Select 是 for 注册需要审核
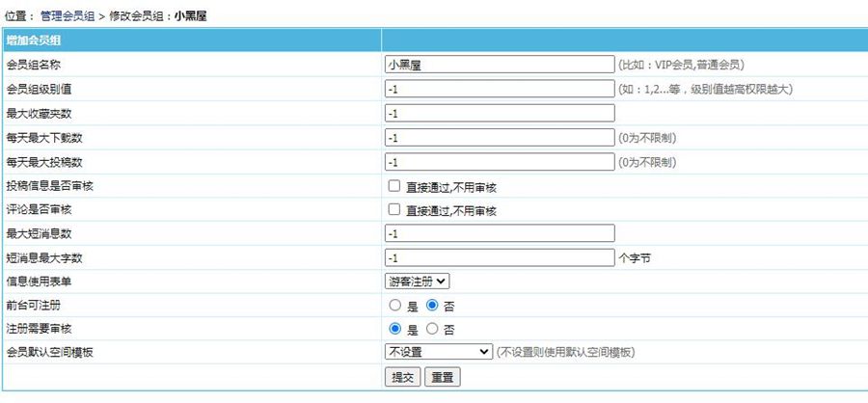The height and width of the screenshot is (403, 868). tap(394, 329)
